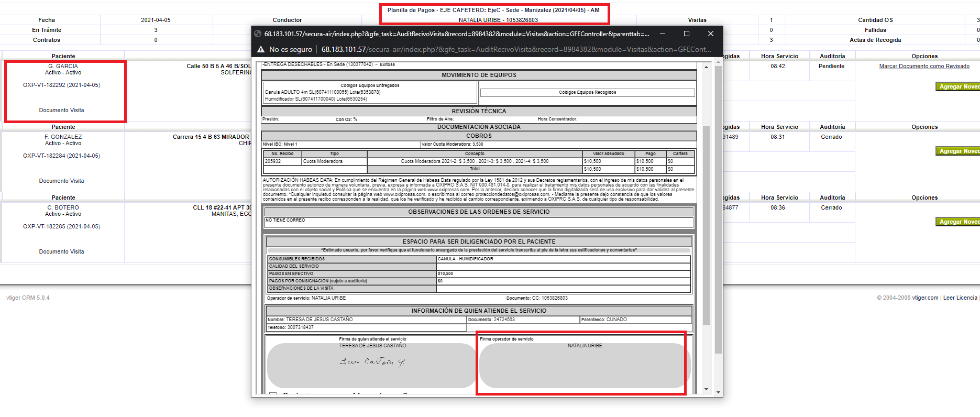Click receipt number '205932'
Screen dimensions: 980x417
click(273, 161)
